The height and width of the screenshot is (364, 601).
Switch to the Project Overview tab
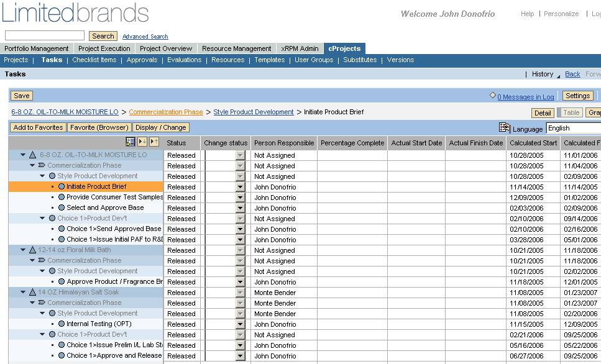(x=166, y=48)
